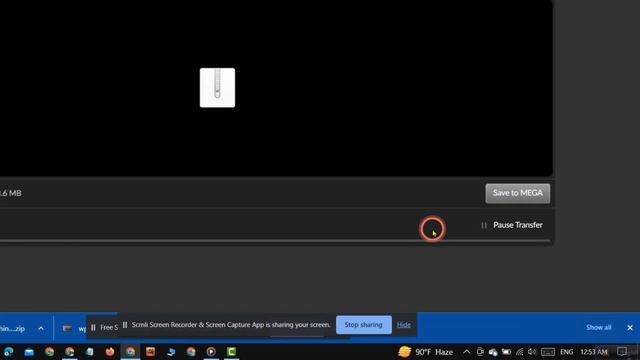
Task: Click the pause icon beside Free S tab
Action: (x=93, y=327)
